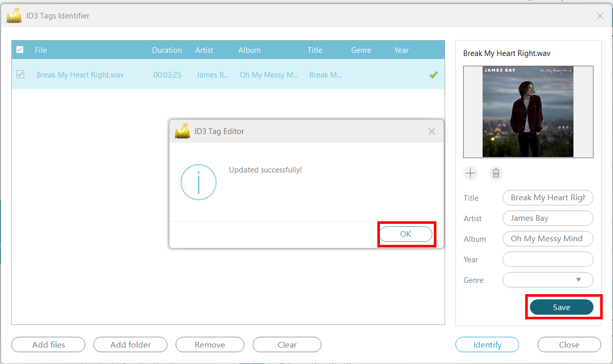Click the ID3 Tag Editor logo icon
Viewport: 613px width, 364px height.
[182, 131]
